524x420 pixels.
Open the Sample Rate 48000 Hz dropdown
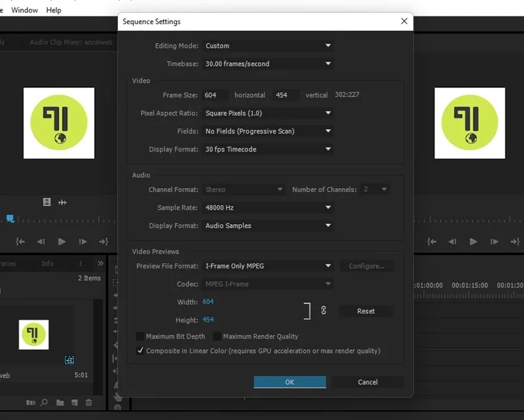click(x=267, y=208)
